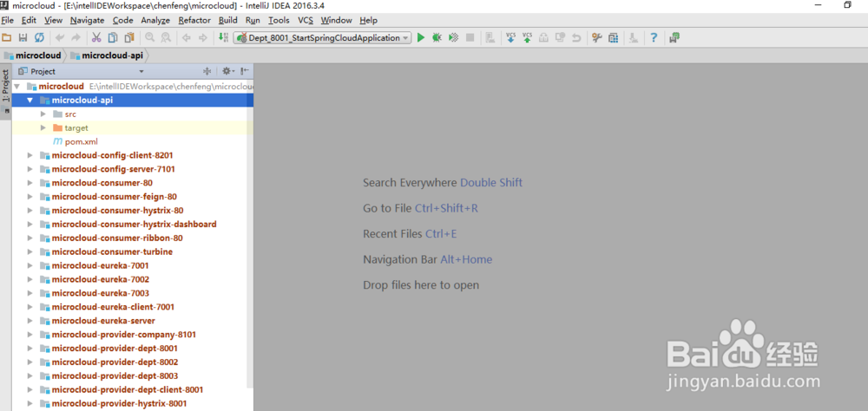Click Run with Coverage icon
Image resolution: width=868 pixels, height=411 pixels.
(x=453, y=37)
